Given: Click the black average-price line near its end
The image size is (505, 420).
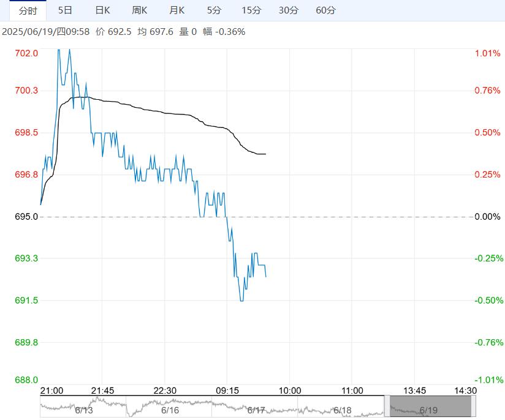Looking at the screenshot, I should [262, 154].
